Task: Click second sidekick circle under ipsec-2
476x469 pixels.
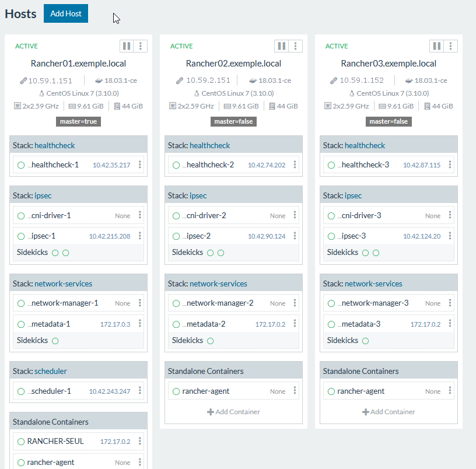Action: point(220,253)
